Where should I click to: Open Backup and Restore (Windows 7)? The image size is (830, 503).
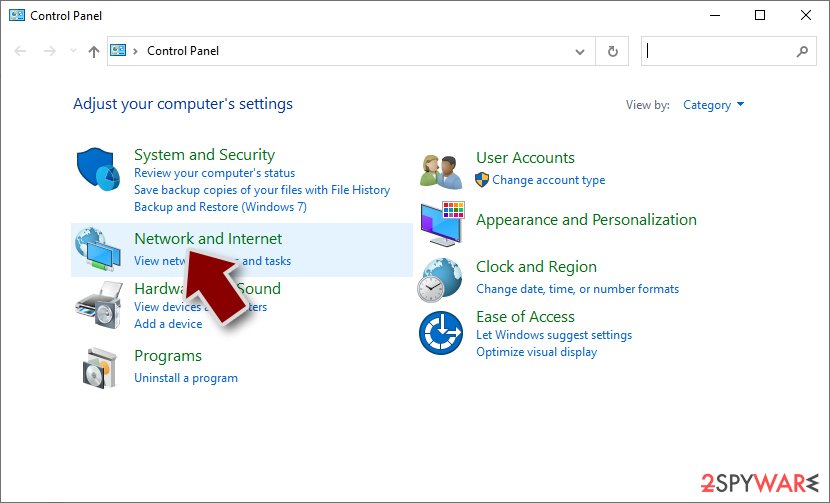point(220,207)
